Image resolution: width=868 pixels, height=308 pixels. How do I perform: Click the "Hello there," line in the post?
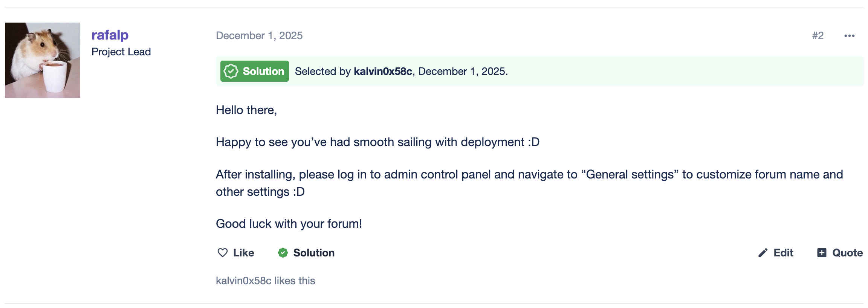[x=246, y=110]
